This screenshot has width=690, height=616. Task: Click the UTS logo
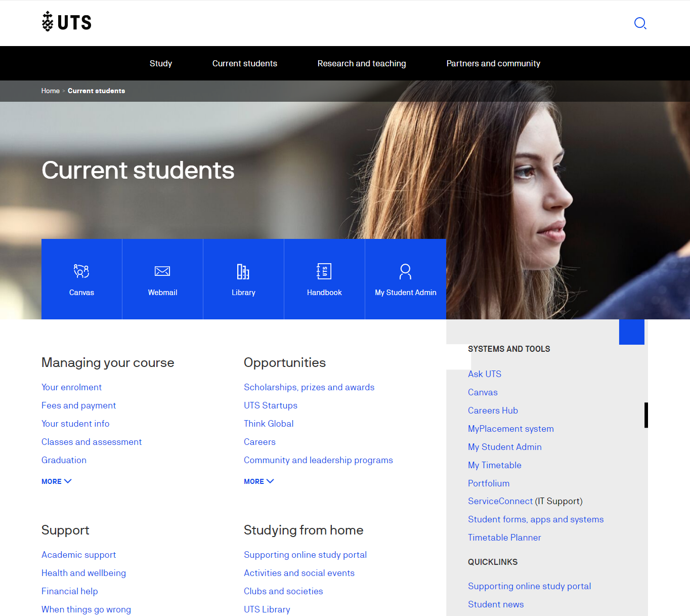pos(67,22)
